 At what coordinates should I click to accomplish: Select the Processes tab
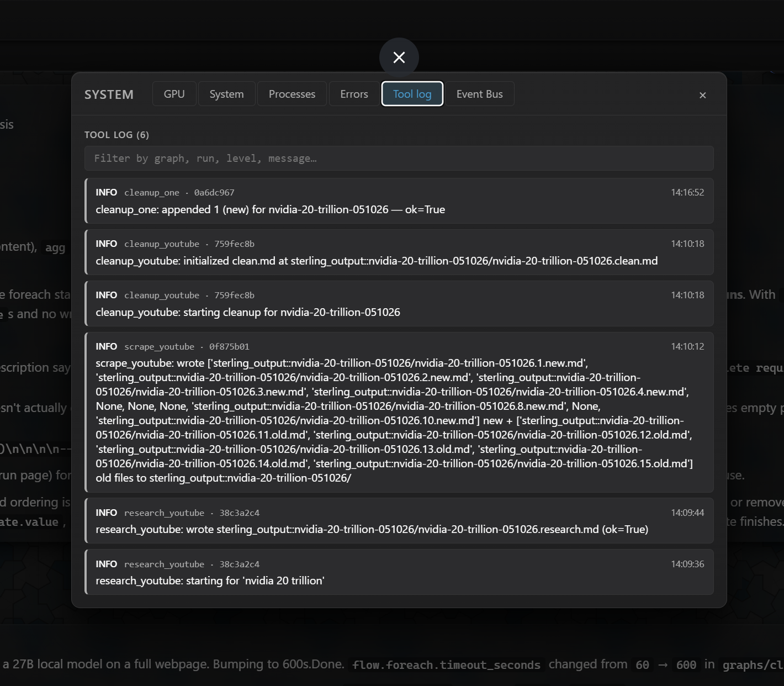292,94
